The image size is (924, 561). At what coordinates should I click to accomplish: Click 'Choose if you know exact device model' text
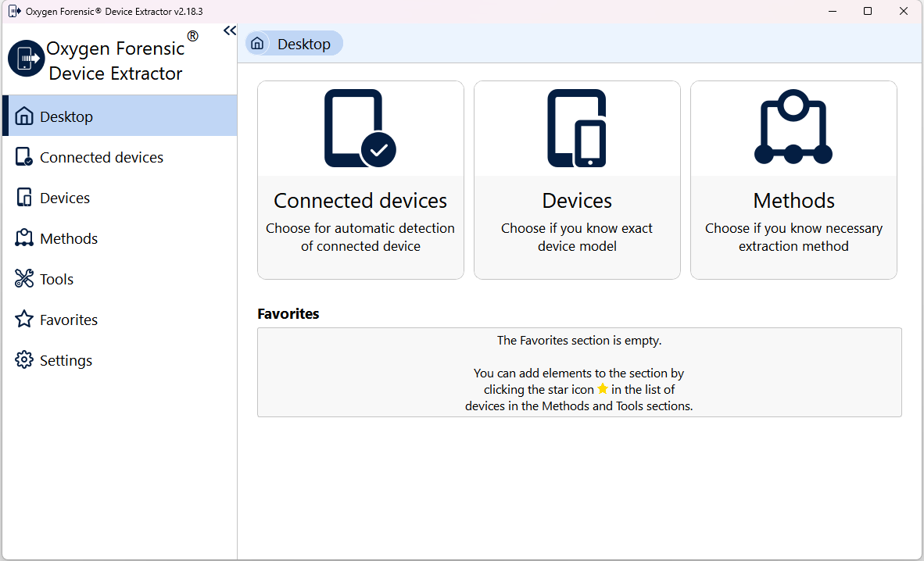[577, 237]
